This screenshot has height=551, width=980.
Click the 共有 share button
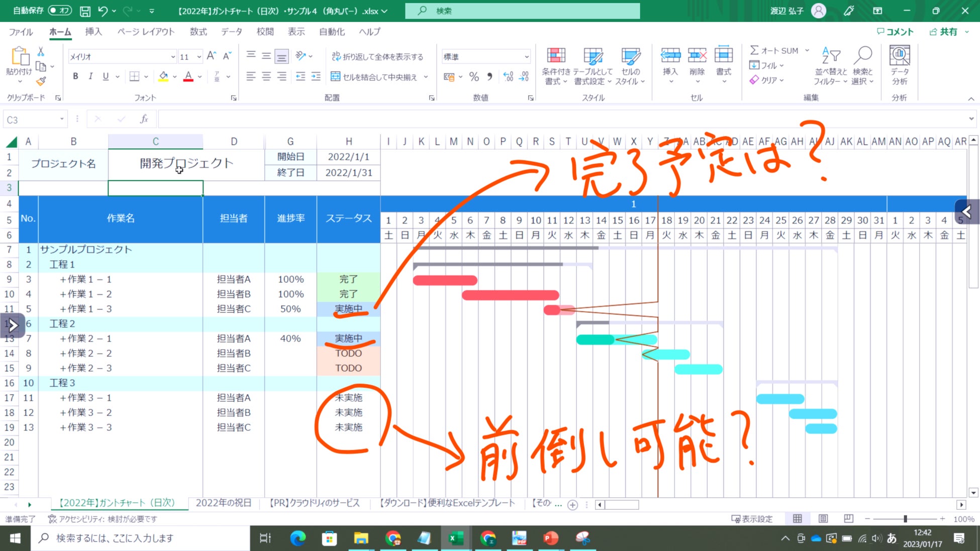(x=943, y=32)
